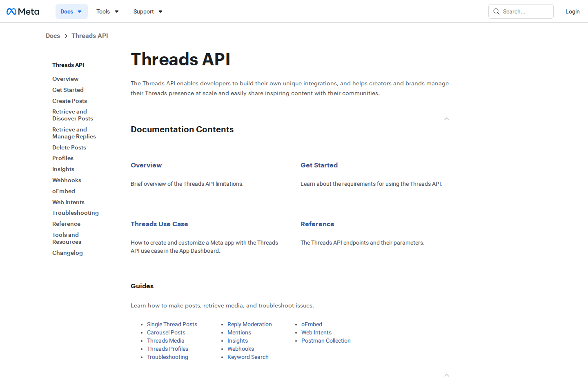Click the Login link
Viewport: 588px width, 392px height.
(x=572, y=11)
